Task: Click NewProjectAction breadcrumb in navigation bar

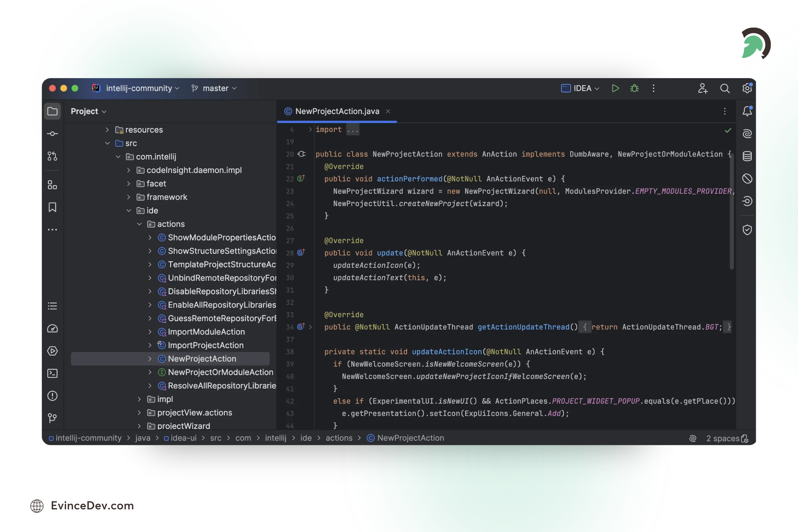Action: (x=405, y=438)
